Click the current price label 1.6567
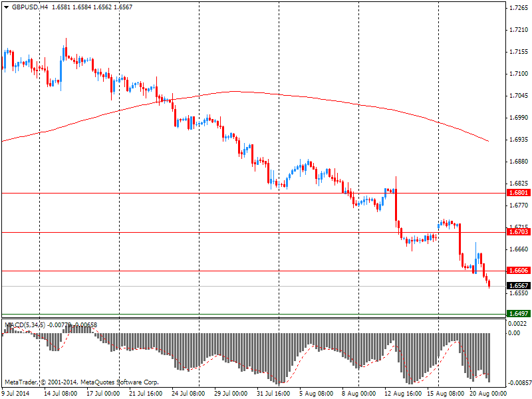 519,286
